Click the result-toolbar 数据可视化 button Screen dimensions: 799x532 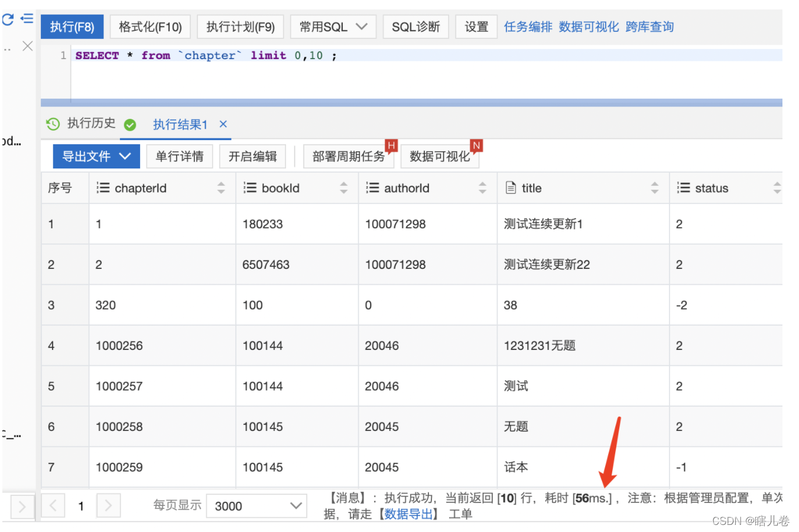(x=440, y=157)
